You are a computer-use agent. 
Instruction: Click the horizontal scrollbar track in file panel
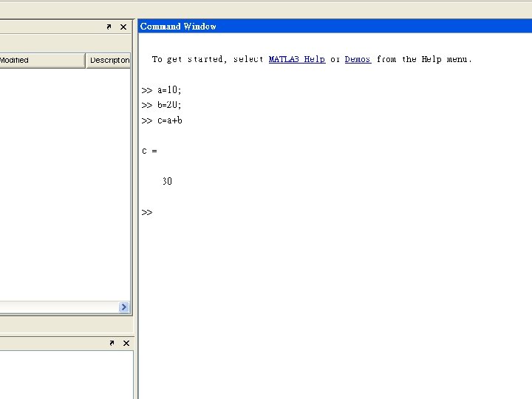59,307
